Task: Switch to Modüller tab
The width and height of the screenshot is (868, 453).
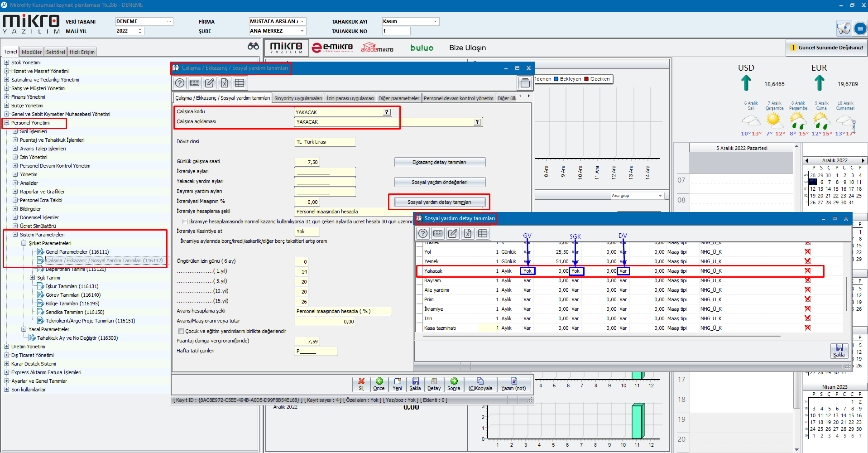Action: [x=32, y=52]
